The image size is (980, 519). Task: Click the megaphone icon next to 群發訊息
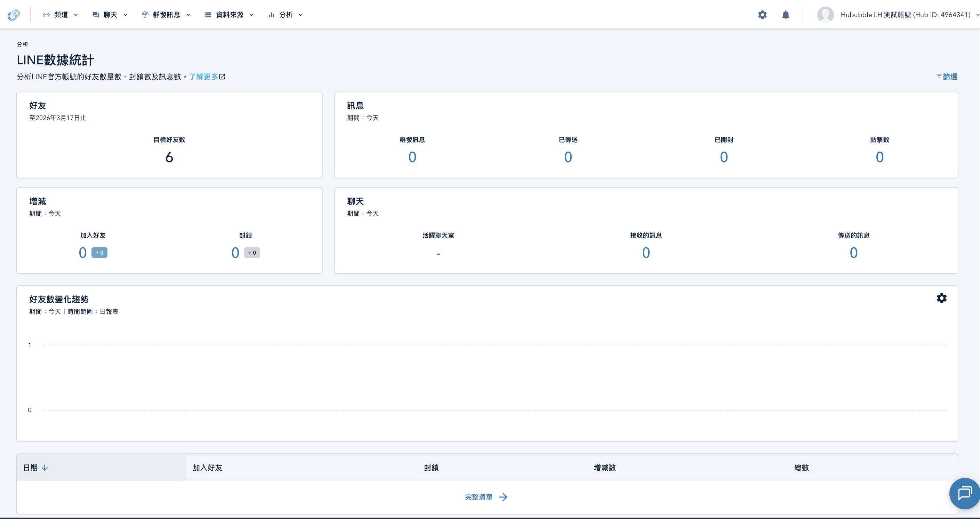(145, 15)
